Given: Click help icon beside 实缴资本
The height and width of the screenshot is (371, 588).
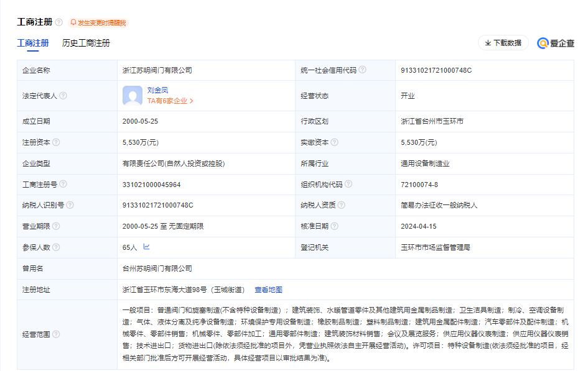Looking at the screenshot, I should coord(334,142).
